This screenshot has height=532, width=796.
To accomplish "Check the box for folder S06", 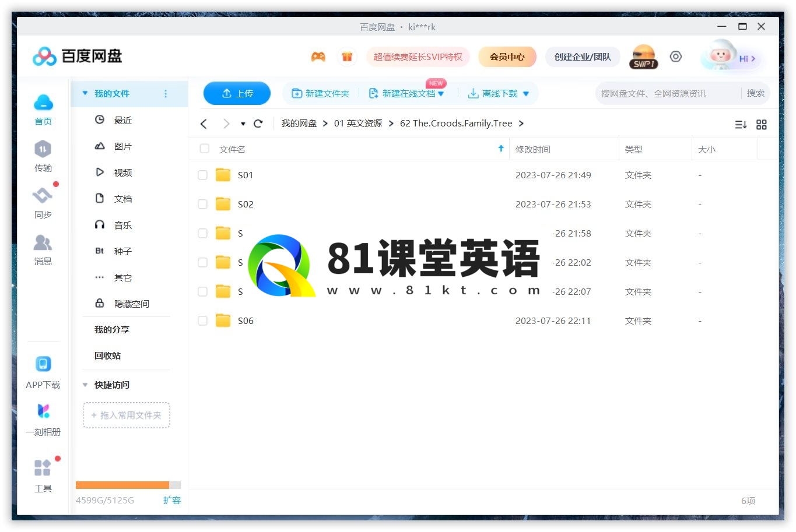I will point(202,320).
